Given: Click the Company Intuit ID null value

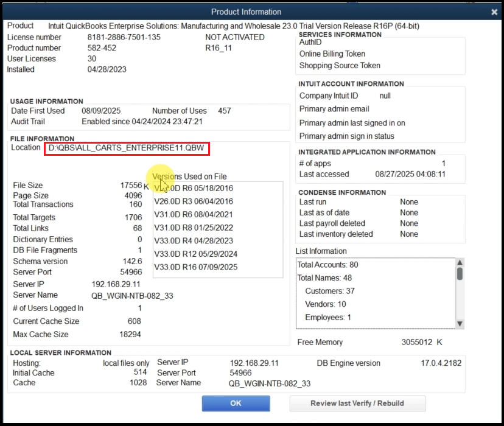Looking at the screenshot, I should (x=385, y=96).
